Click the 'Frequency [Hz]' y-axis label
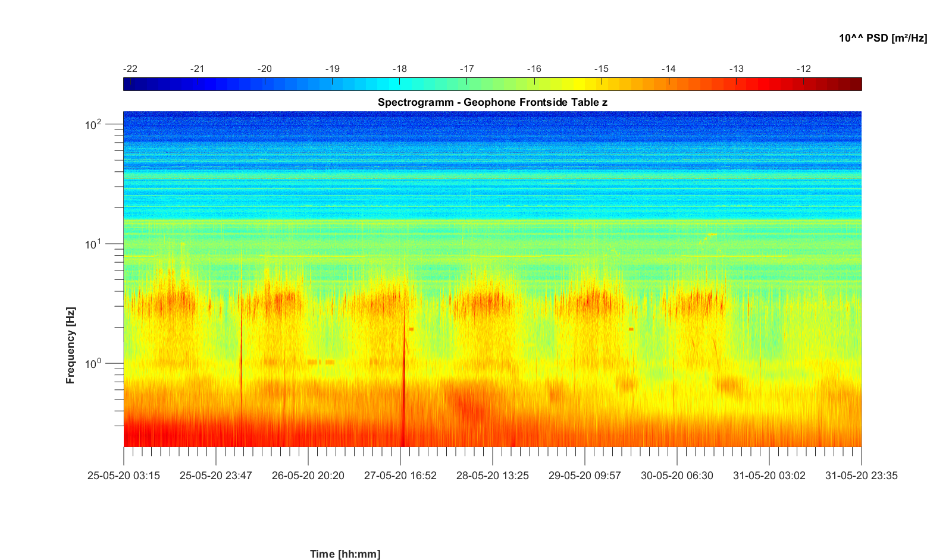Screen dimensions: 952x560 [x=71, y=345]
